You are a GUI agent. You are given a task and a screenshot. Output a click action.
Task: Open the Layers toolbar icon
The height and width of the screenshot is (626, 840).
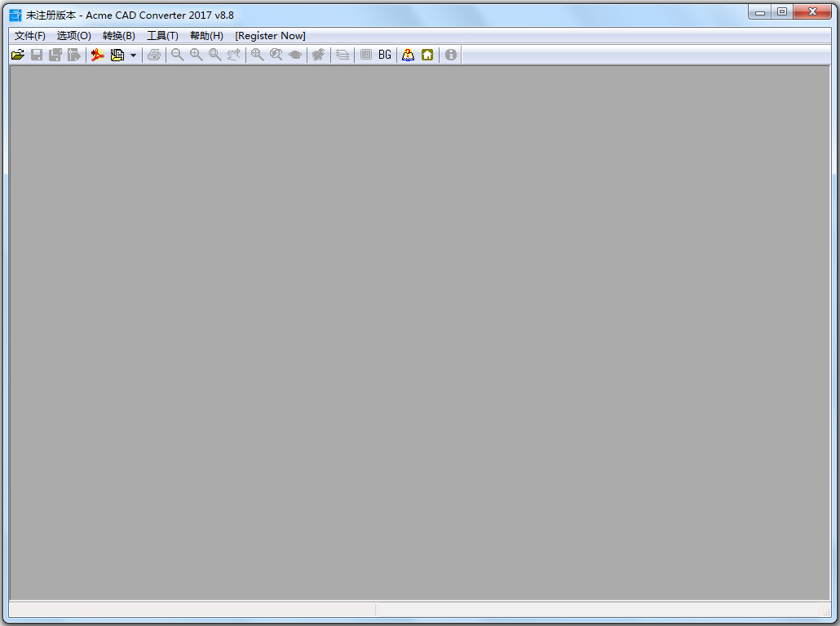pos(343,55)
